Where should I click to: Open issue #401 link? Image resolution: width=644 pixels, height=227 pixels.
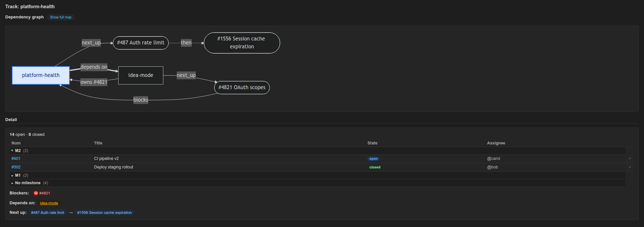[16, 159]
